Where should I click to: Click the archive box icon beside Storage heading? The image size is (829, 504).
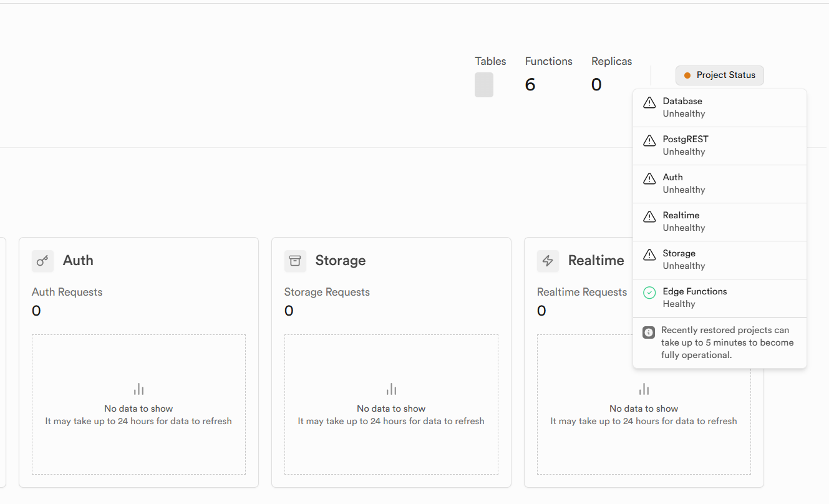click(x=295, y=261)
